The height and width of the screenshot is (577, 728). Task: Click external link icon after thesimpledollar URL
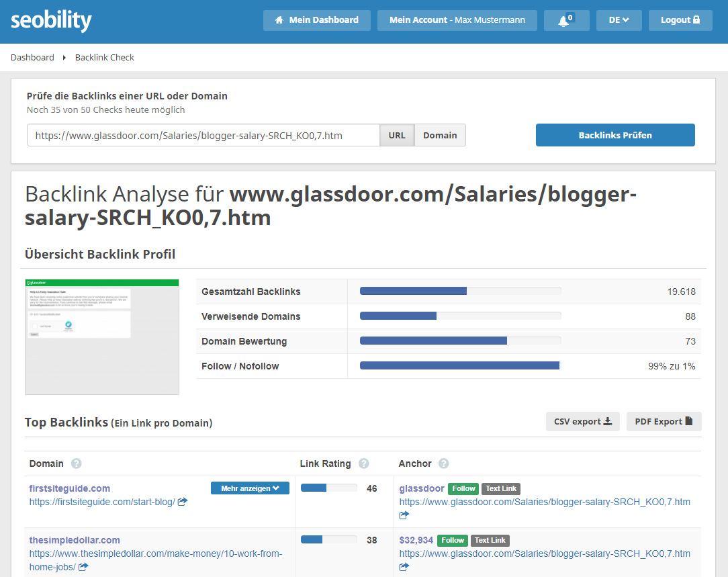[83, 567]
